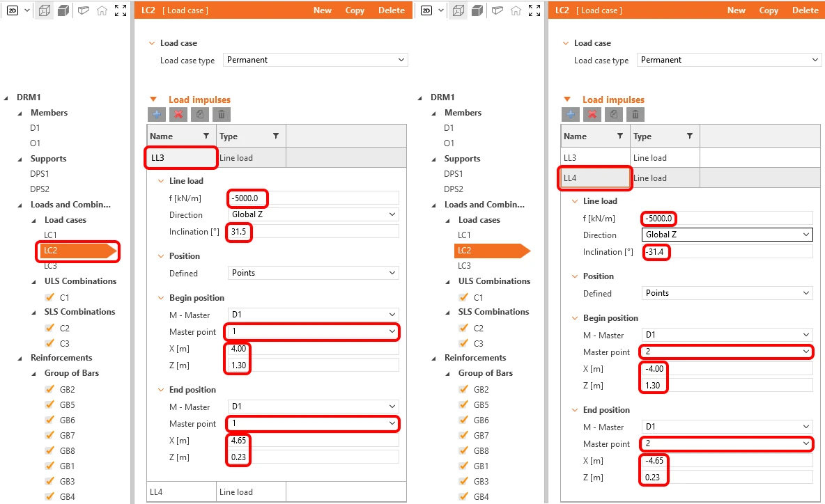Viewport: 825px width, 504px height.
Task: Click New in the left LC2 header
Action: (323, 10)
